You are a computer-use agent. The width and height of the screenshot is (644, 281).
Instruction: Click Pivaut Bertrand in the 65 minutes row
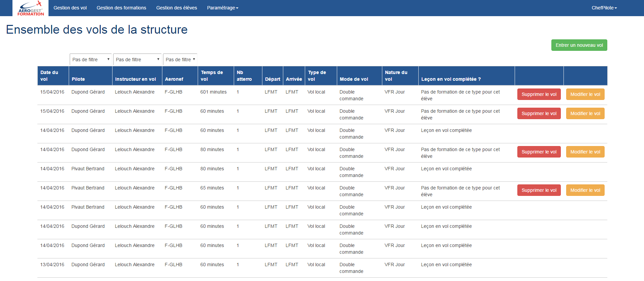[88, 188]
